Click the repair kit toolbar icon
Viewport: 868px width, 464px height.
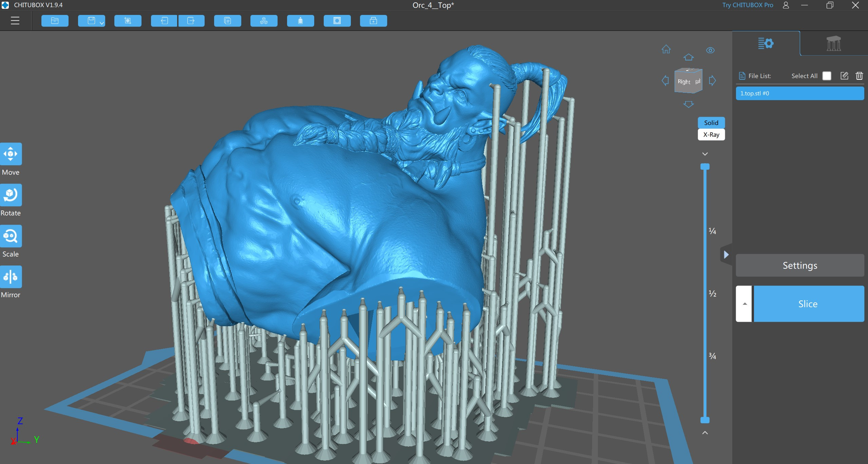pos(373,21)
